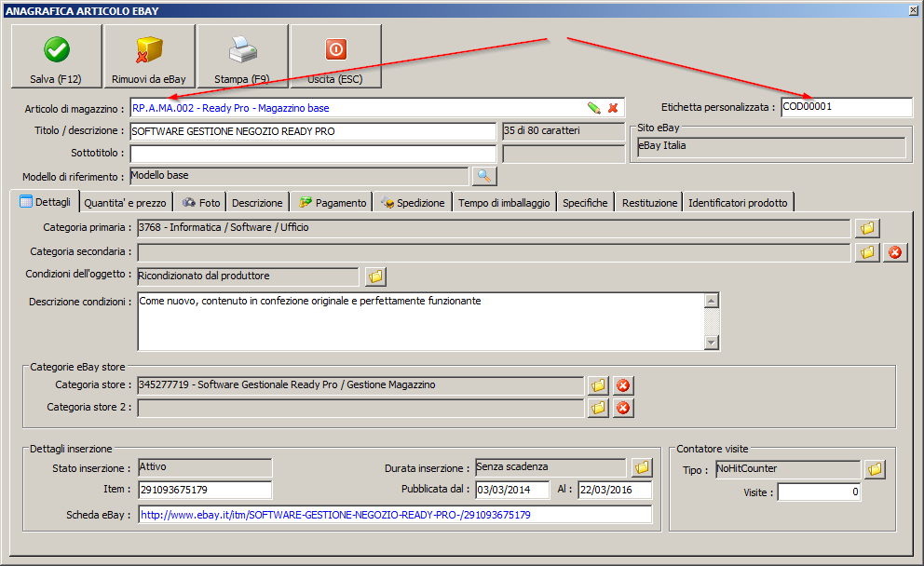The height and width of the screenshot is (566, 924).
Task: Click the empty Categoria secondaria field
Action: (494, 252)
